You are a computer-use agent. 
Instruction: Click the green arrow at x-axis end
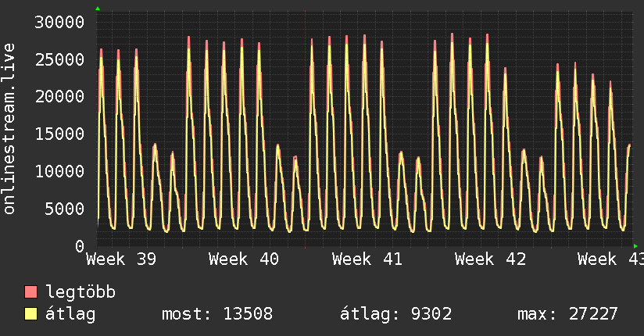[635, 246]
